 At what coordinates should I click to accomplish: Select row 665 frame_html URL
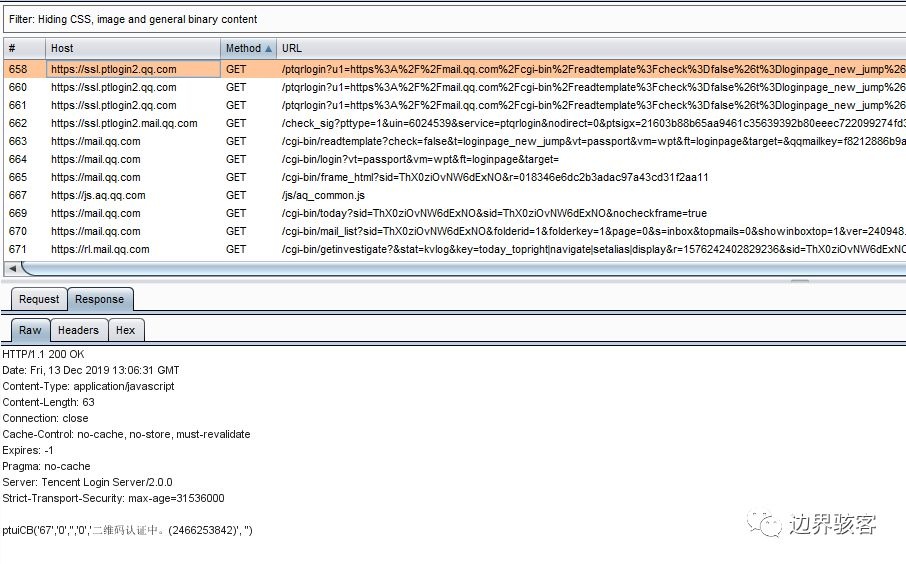pos(495,177)
